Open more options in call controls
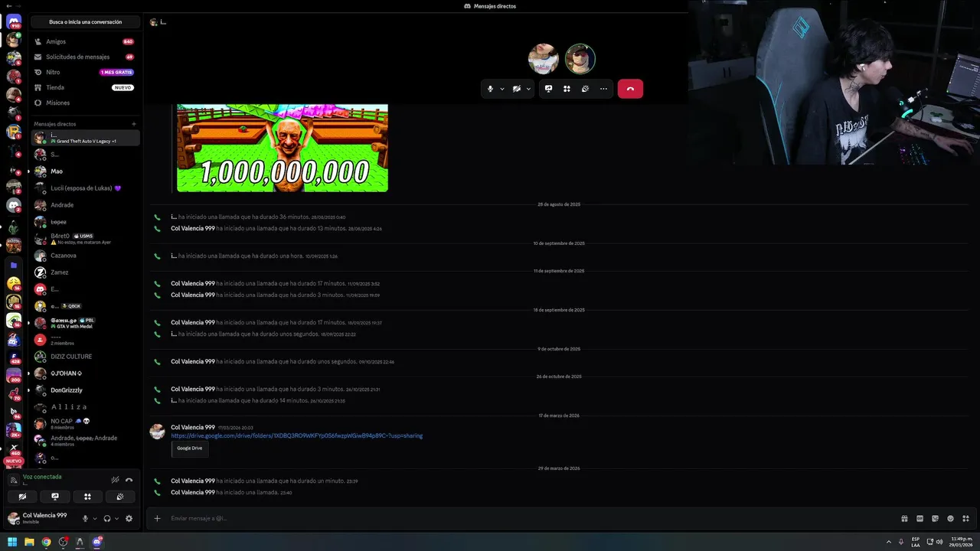This screenshot has width=980, height=551. (x=603, y=89)
